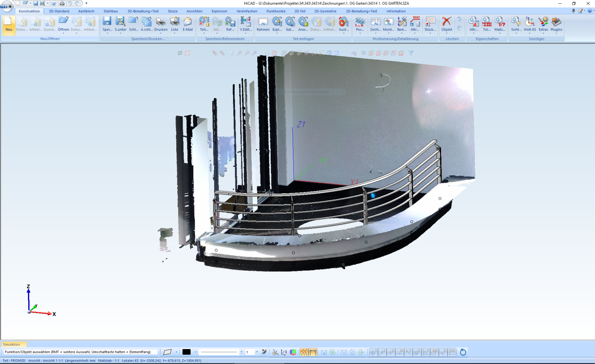This screenshot has width=595, height=364.
Task: Click the help question mark icon
Action: click(590, 11)
